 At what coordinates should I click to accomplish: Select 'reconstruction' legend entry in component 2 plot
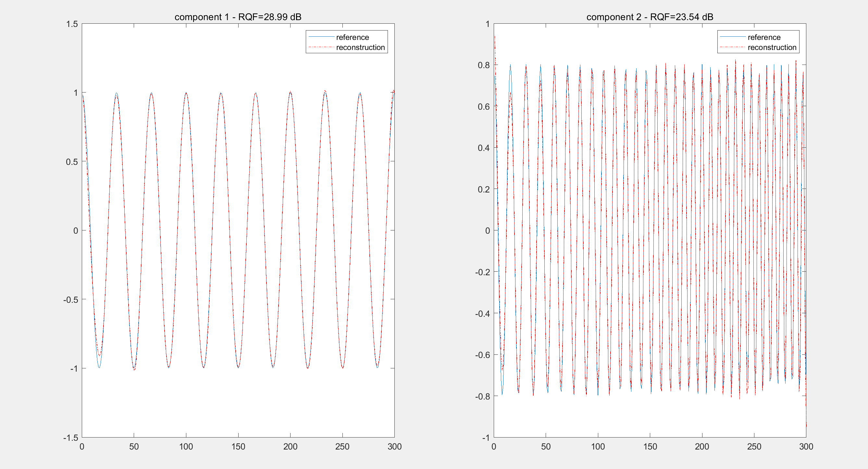(x=772, y=47)
